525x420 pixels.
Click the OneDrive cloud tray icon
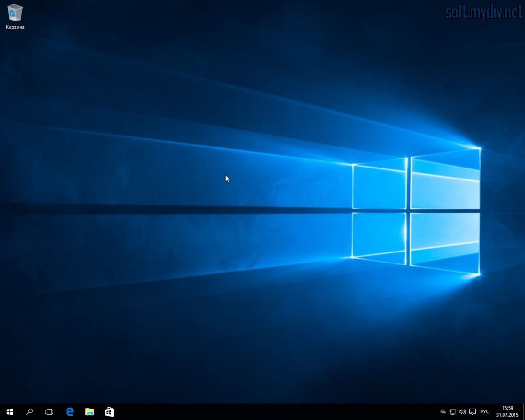443,411
